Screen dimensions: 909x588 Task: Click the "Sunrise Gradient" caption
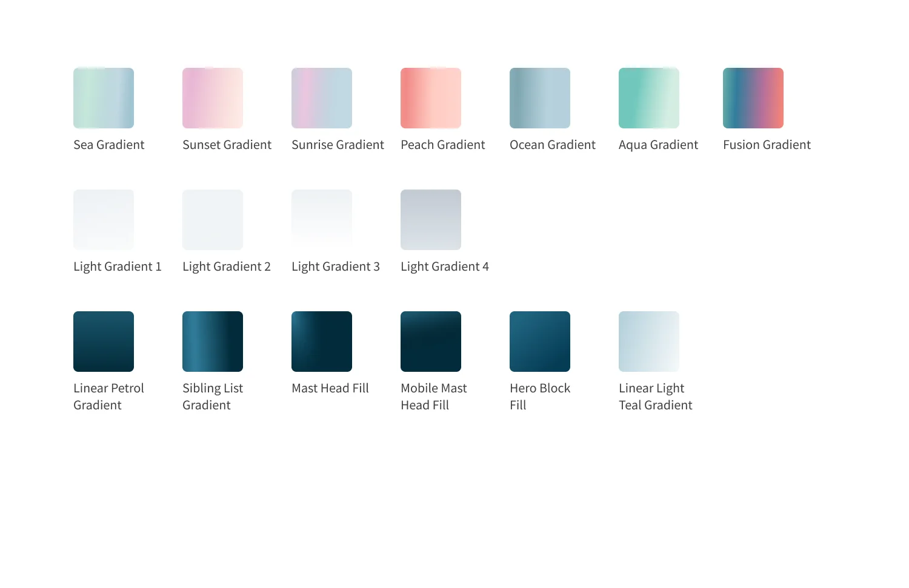click(x=338, y=145)
